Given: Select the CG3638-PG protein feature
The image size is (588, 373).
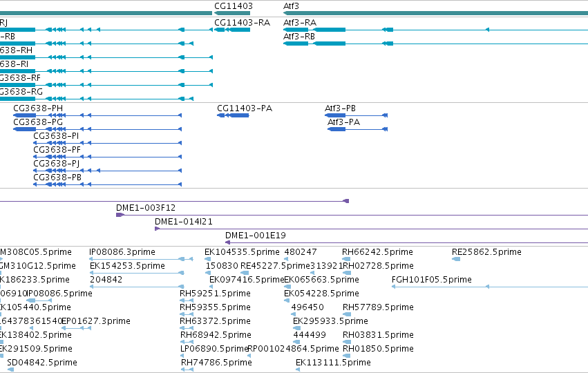Looking at the screenshot, I should tap(97, 129).
